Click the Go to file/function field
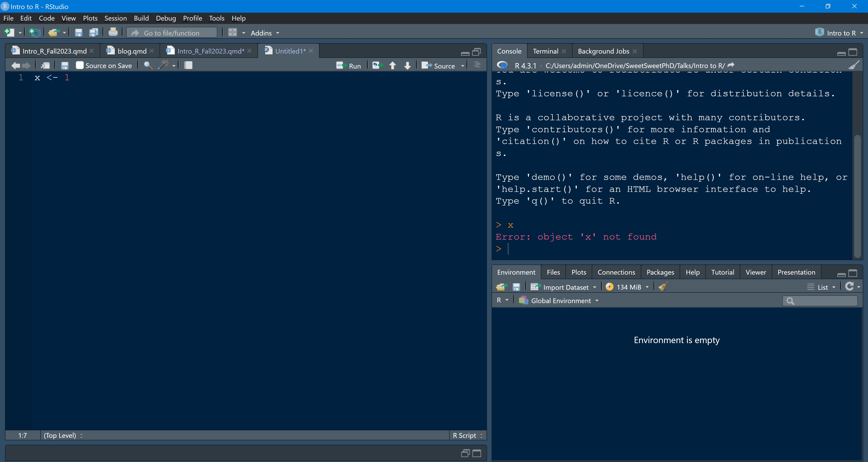This screenshot has width=868, height=462. (172, 33)
